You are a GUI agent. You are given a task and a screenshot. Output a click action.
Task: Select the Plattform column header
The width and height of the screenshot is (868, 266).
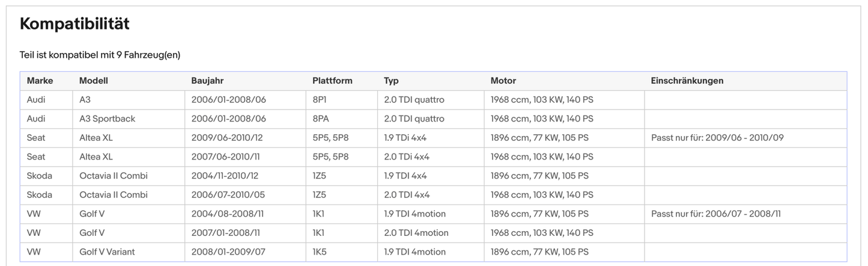click(332, 81)
